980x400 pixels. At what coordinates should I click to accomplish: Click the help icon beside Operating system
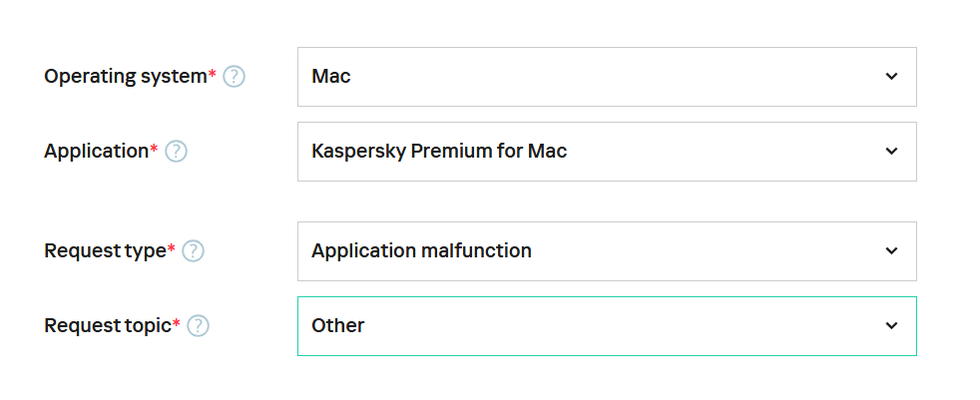coord(234,77)
